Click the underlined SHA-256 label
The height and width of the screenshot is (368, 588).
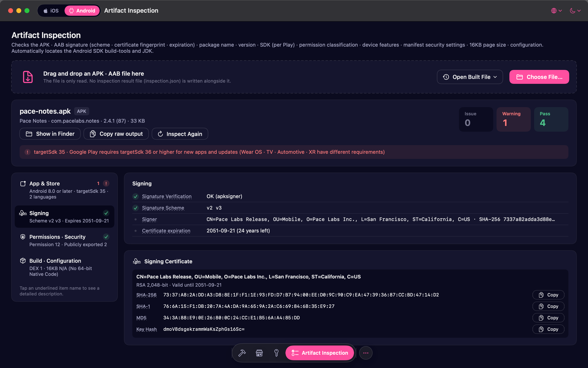(147, 295)
